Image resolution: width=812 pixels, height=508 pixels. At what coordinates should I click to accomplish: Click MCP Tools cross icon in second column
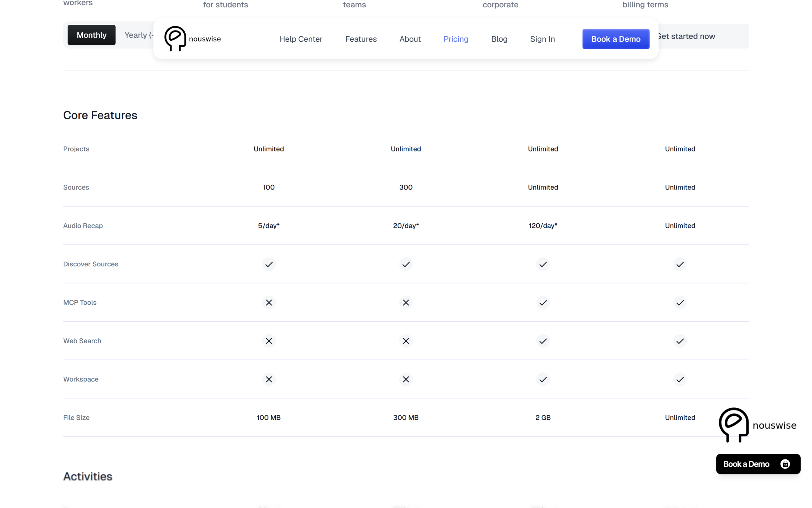406,302
